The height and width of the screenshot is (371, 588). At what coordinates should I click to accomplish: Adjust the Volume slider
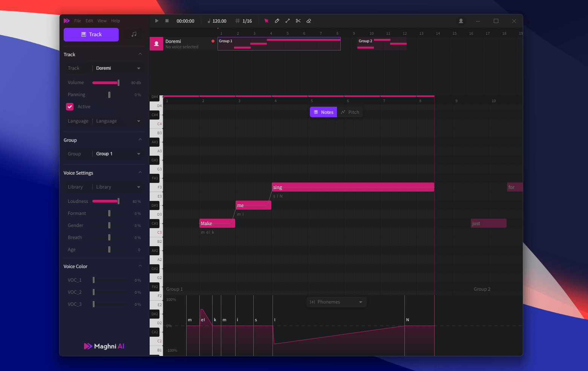[x=109, y=83]
